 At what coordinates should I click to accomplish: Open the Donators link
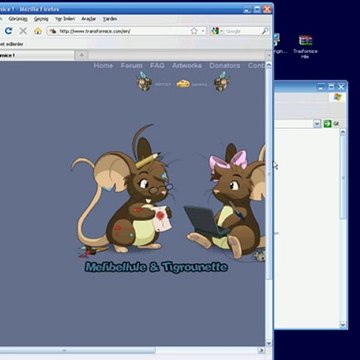(x=225, y=66)
